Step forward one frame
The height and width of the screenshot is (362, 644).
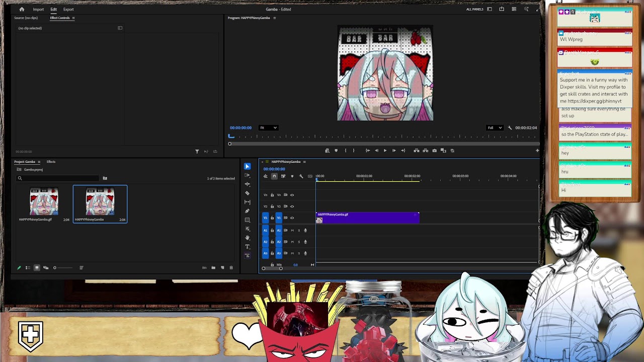[x=394, y=150]
